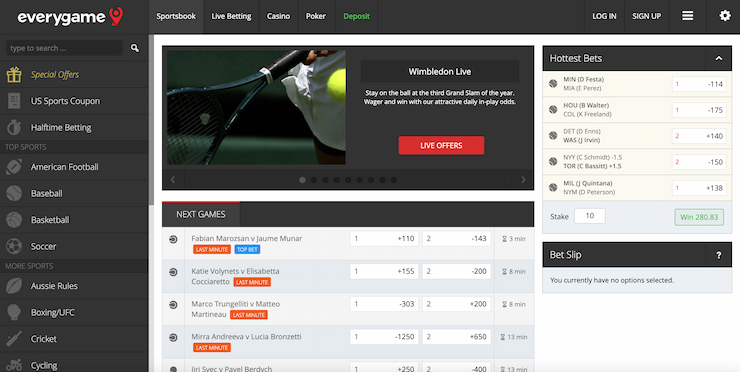
Task: Click baseball icon beside MIL (J Quintana)
Action: coord(553,187)
